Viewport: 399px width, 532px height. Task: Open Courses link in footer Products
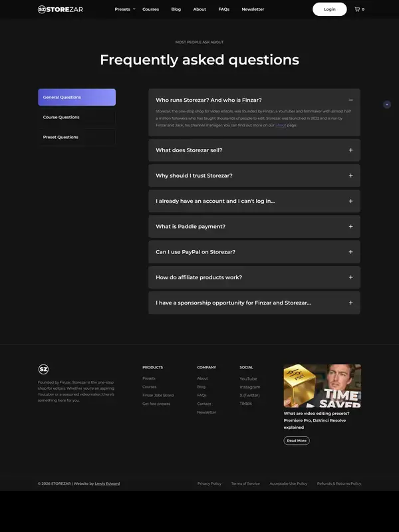(x=149, y=387)
